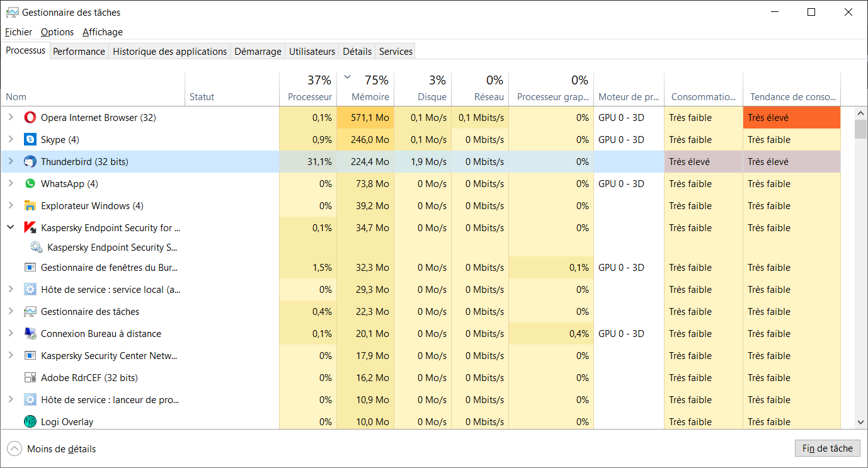Viewport: 868px width, 468px height.
Task: Click the Kaspersky Endpoint Security S... gear icon
Action: [x=37, y=248]
